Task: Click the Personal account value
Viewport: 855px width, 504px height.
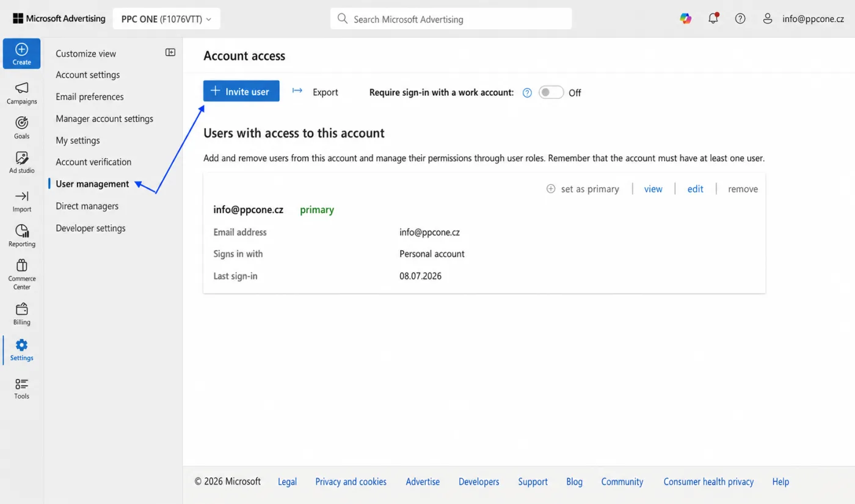Action: point(432,254)
